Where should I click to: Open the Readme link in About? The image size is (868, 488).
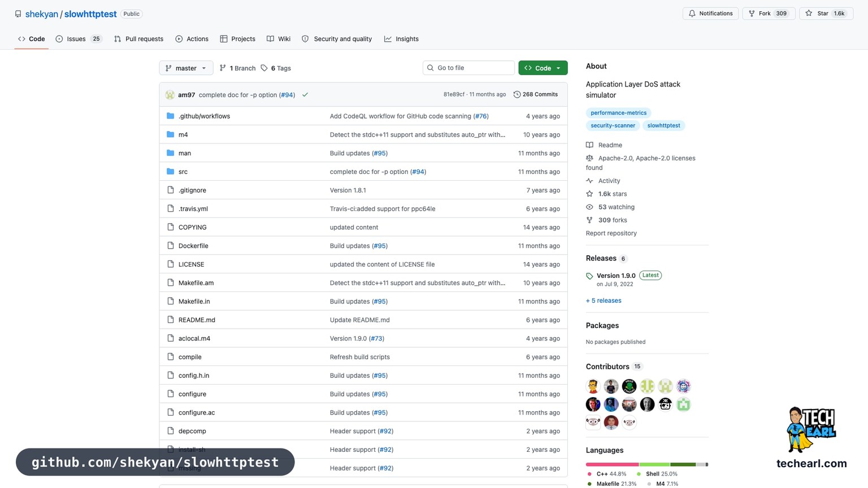pyautogui.click(x=605, y=145)
